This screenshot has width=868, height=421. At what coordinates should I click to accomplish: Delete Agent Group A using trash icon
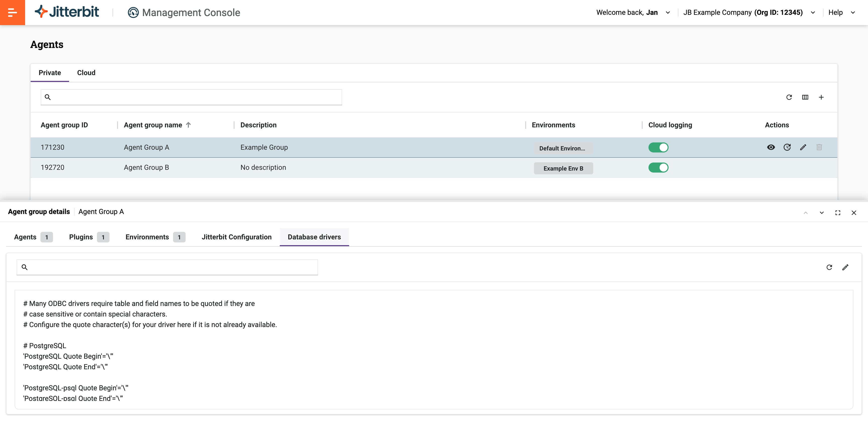point(819,147)
